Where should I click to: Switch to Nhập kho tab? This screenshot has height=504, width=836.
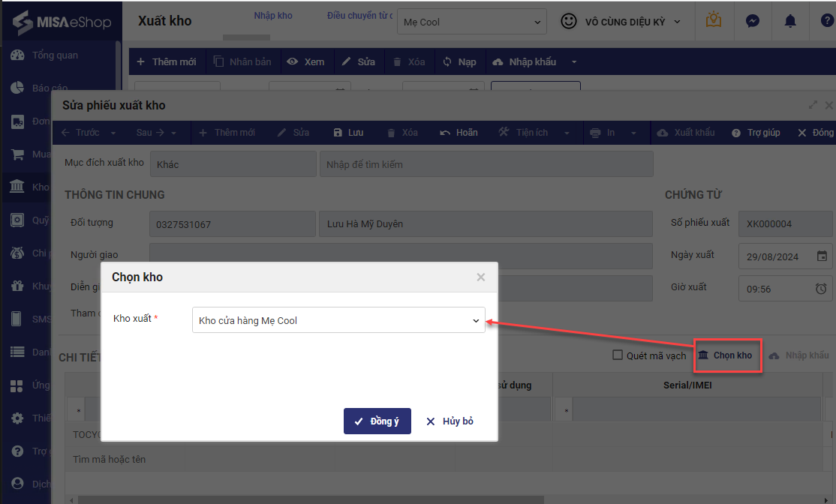click(x=273, y=16)
